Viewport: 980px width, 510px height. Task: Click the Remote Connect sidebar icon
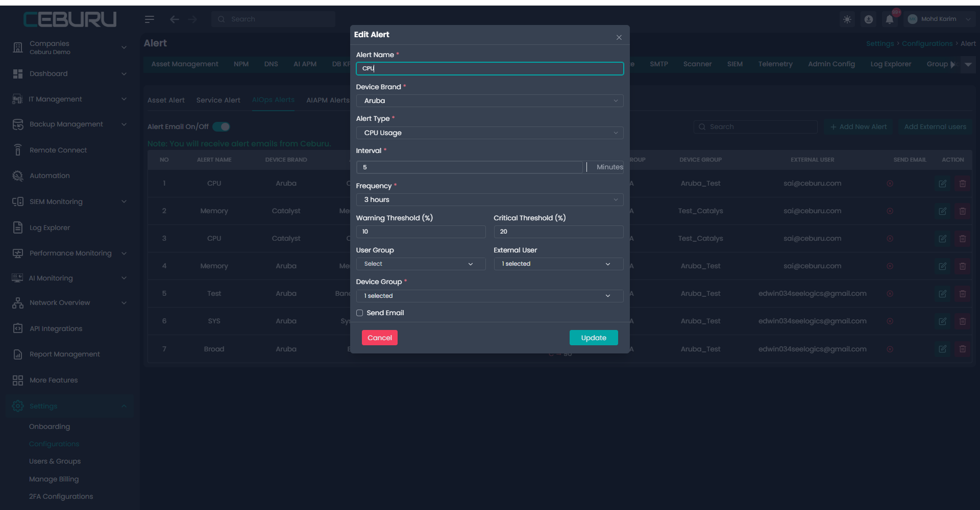click(18, 150)
